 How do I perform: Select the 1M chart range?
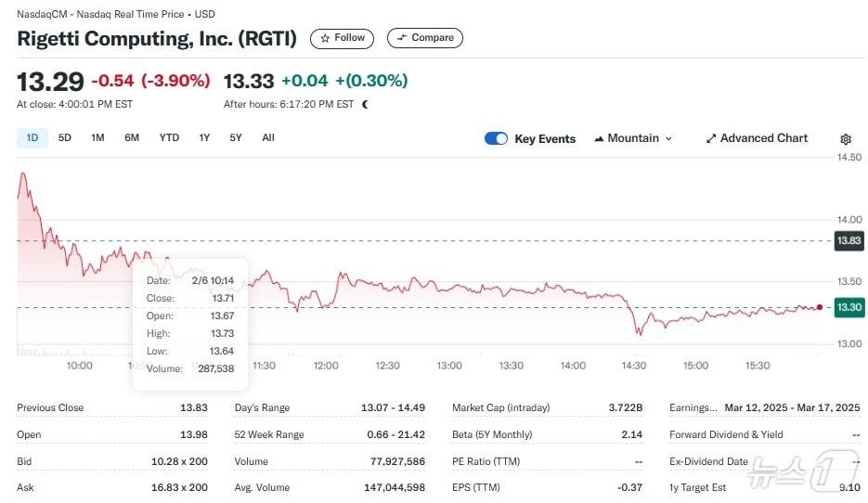point(97,138)
